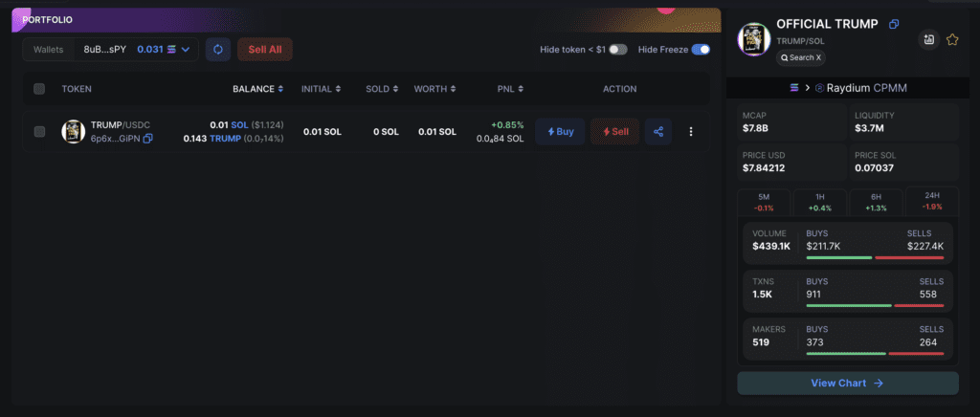Image resolution: width=980 pixels, height=417 pixels.
Task: Click the Sell All button
Action: (265, 50)
